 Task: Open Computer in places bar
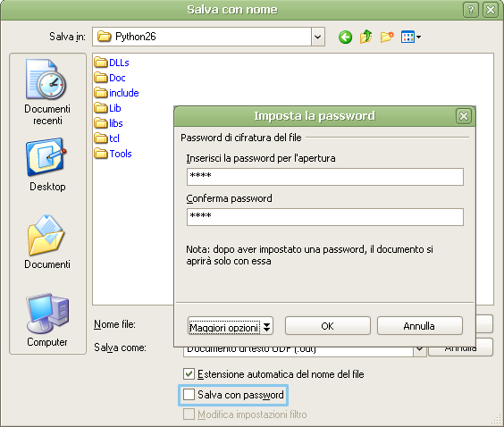(x=47, y=320)
